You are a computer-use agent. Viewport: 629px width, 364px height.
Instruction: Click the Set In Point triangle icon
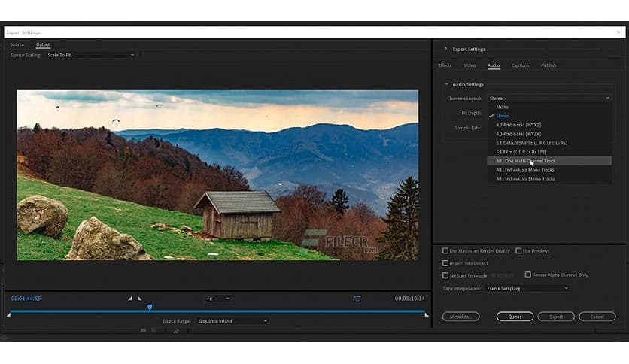pos(129,299)
